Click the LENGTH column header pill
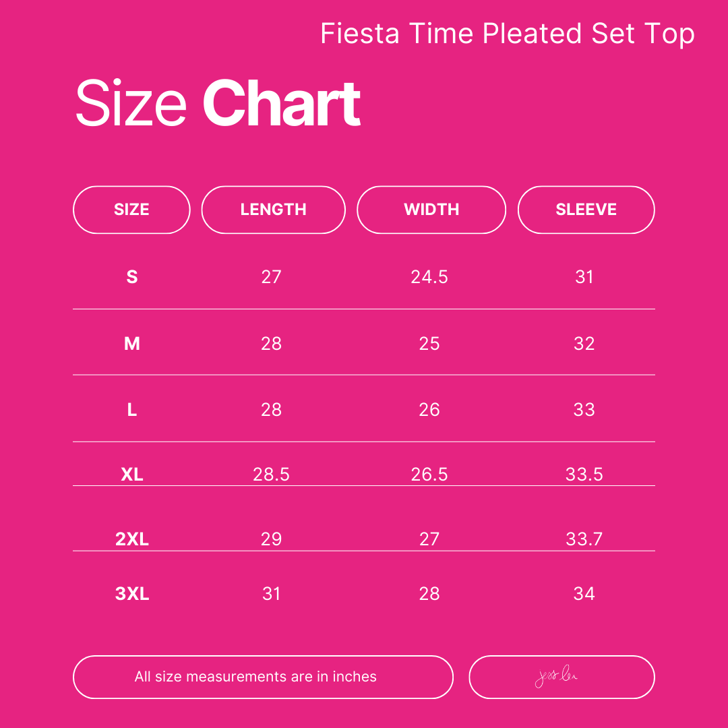 pos(273,210)
